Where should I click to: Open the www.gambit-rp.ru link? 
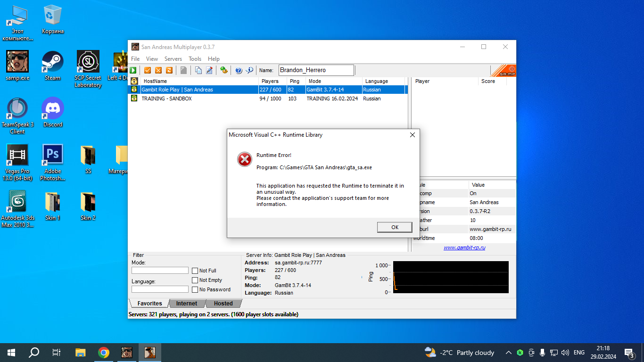click(464, 247)
